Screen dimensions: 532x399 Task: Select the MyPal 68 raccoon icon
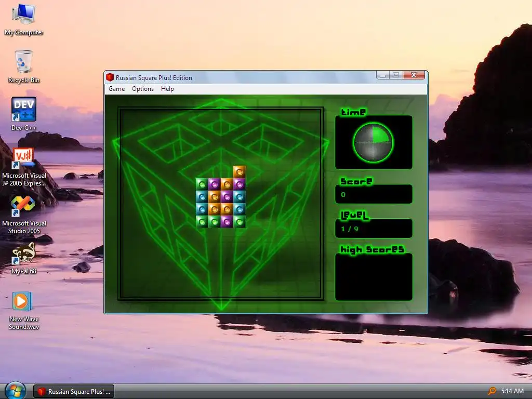point(24,258)
